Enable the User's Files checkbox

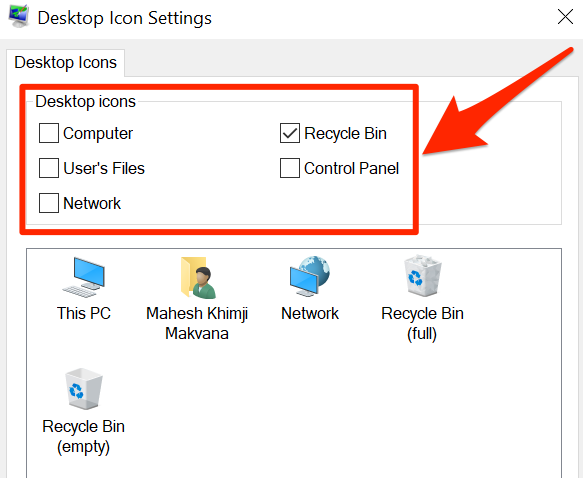point(49,168)
